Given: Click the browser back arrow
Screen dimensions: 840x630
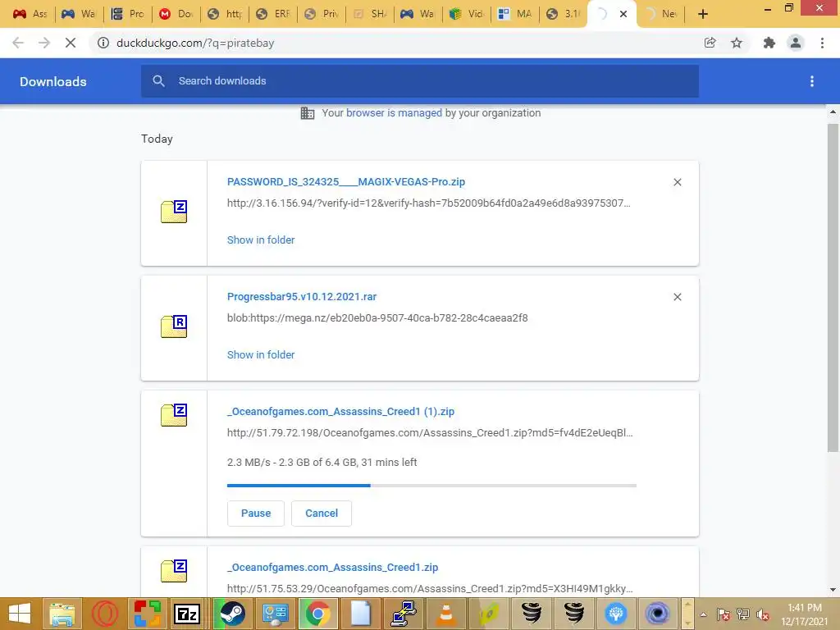Looking at the screenshot, I should [x=18, y=43].
